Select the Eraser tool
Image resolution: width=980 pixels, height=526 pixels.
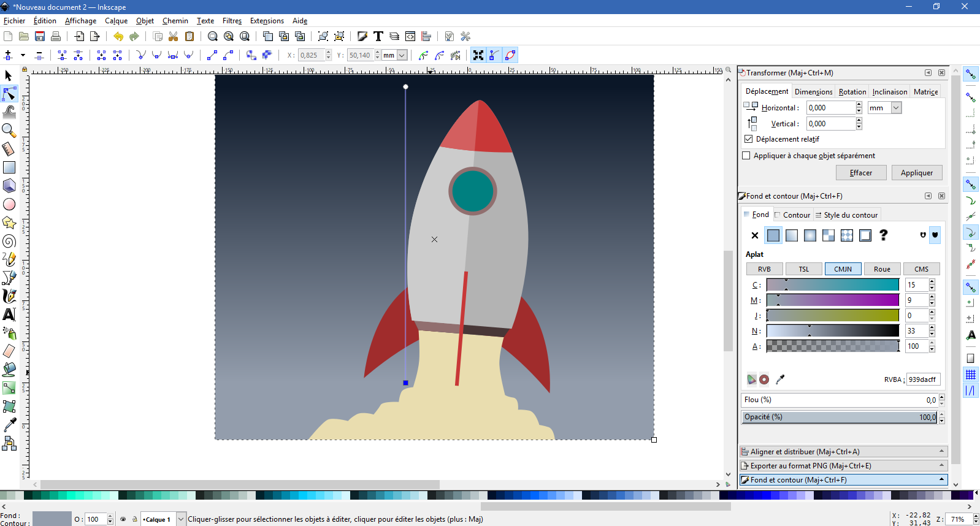9,351
